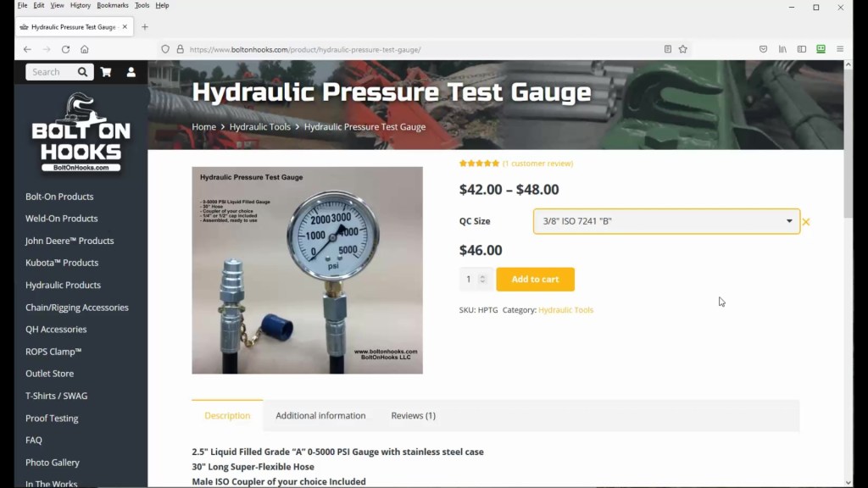Click the search magnifier icon
868x488 pixels.
[x=82, y=72]
